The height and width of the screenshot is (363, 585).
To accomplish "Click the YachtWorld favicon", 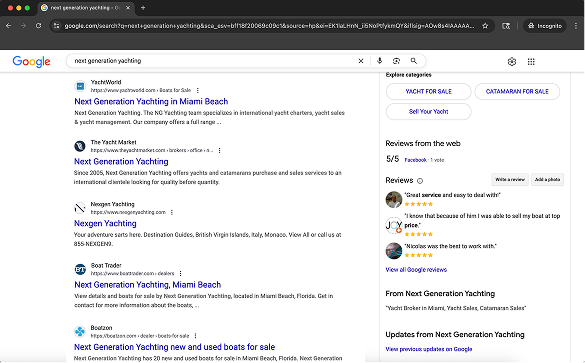I will click(x=80, y=86).
